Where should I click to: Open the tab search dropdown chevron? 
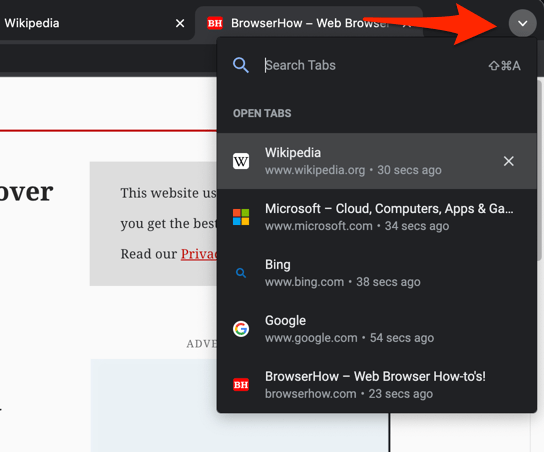(522, 23)
